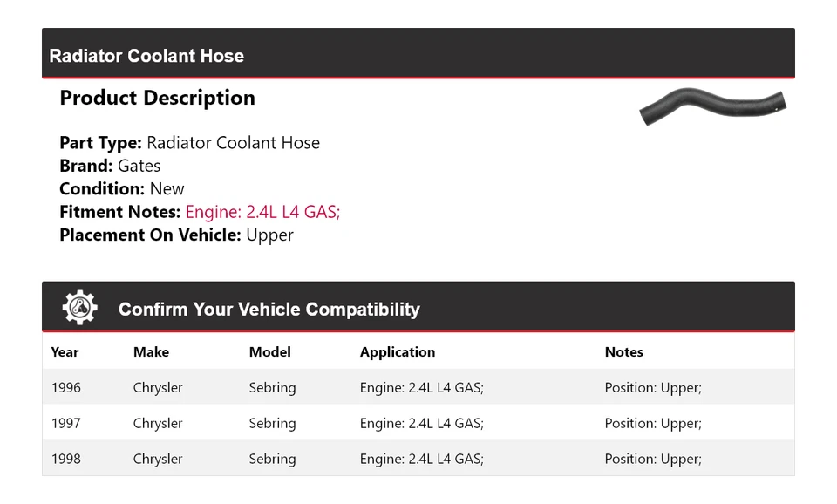Click Placement On Vehicle: Upper text
837x504 pixels.
tap(176, 235)
